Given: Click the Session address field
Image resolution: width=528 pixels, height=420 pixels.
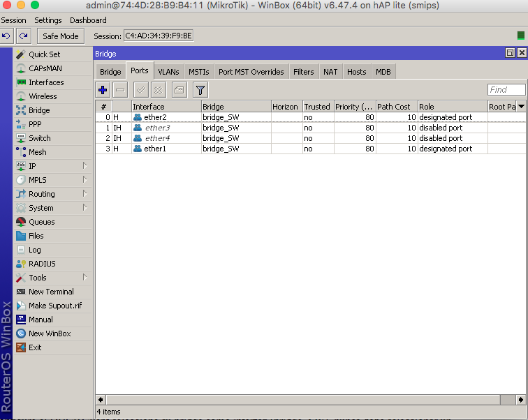Looking at the screenshot, I should 159,36.
